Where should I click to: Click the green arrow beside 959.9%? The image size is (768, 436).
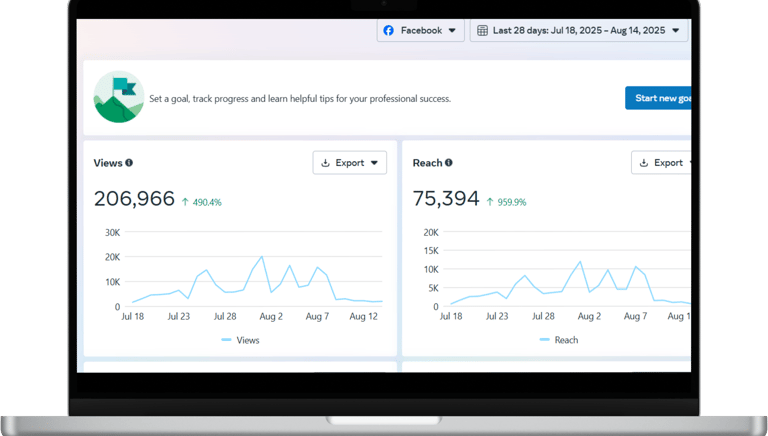click(490, 202)
